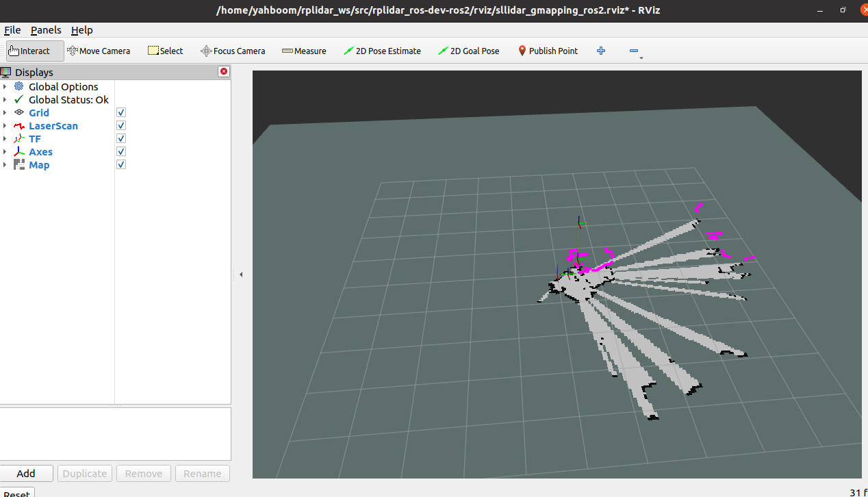Open the toolbar overflow arrow
Viewport: 868px width, 497px height.
tap(641, 58)
